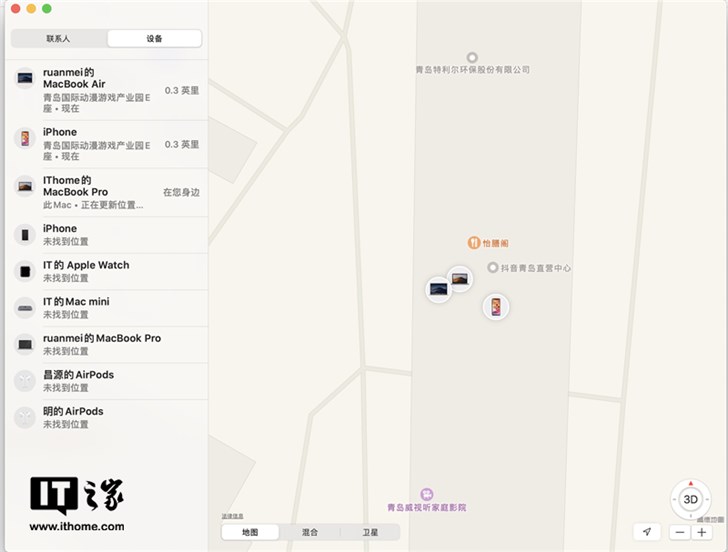The image size is (728, 552).
Task: Select the 卫星 satellite map view
Action: pyautogui.click(x=370, y=532)
